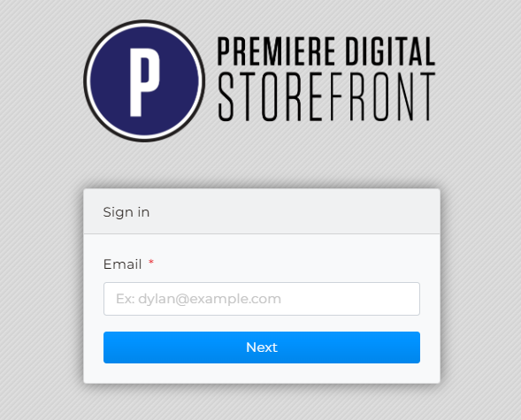Click the Email field label
The image size is (521, 420).
tap(123, 264)
